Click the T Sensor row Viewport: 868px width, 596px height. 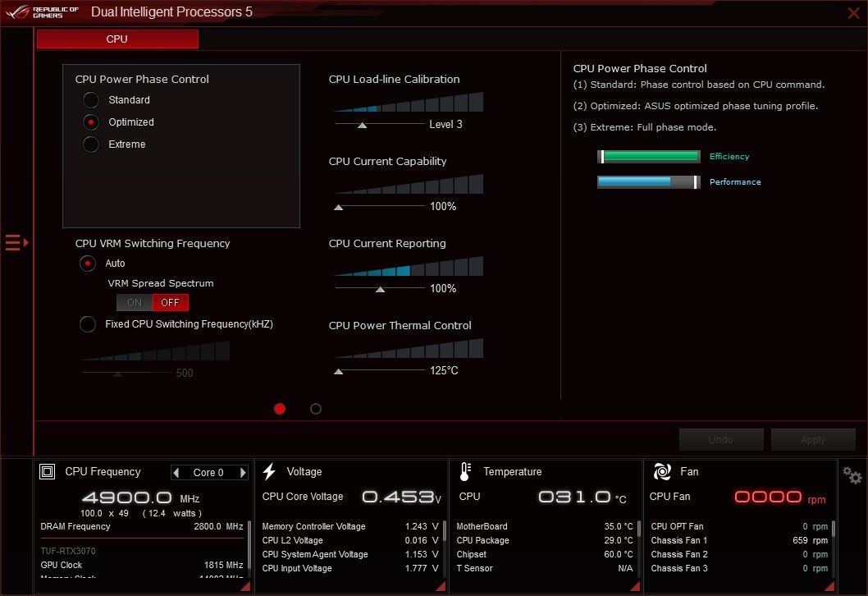(x=545, y=568)
